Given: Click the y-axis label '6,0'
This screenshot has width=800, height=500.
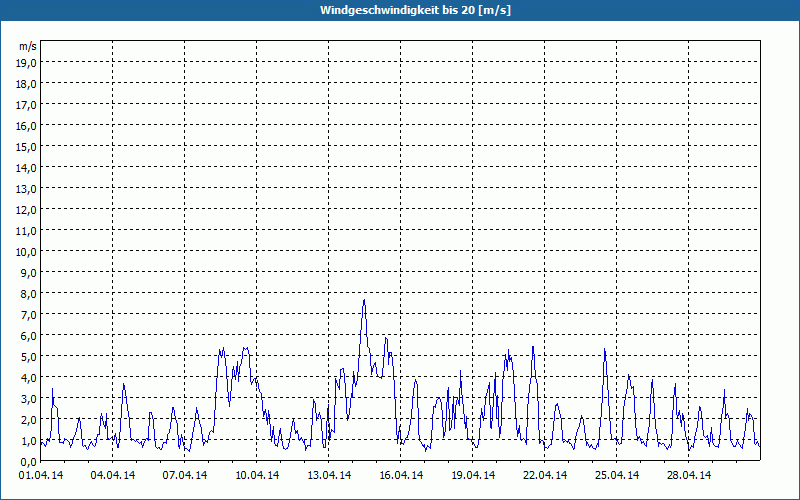Looking at the screenshot, I should [29, 336].
